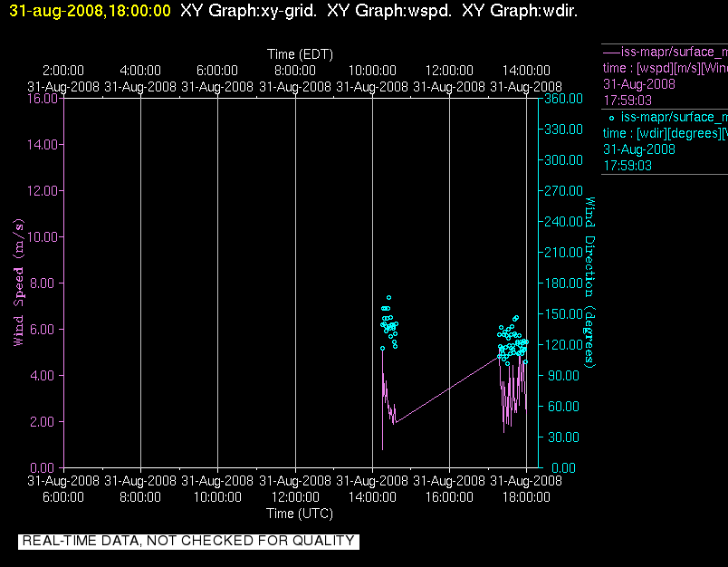
Task: Click the 14:00:00 EDT top axis label
Action: (526, 71)
